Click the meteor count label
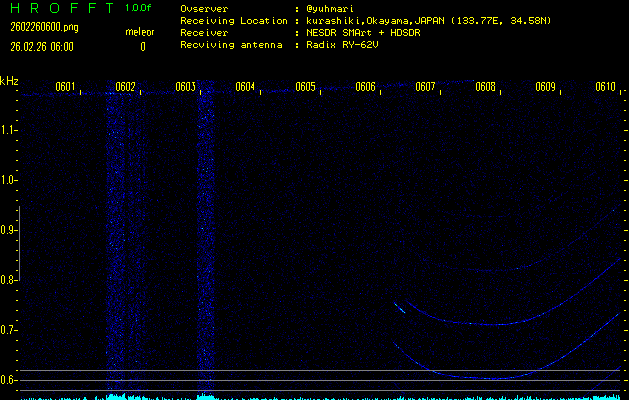Image resolution: width=629 pixels, height=400 pixels. (139, 31)
